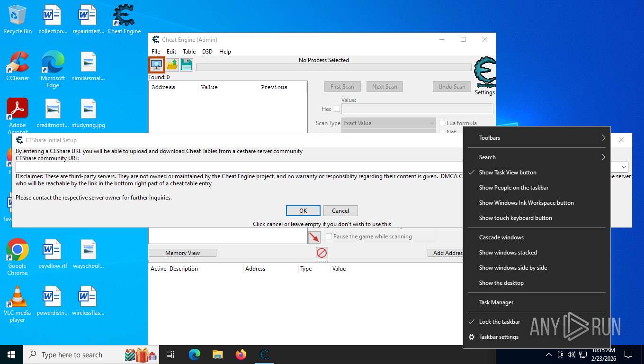Viewport: 644px width, 364px height.
Task: Open the notification center icon
Action: pyautogui.click(x=628, y=355)
